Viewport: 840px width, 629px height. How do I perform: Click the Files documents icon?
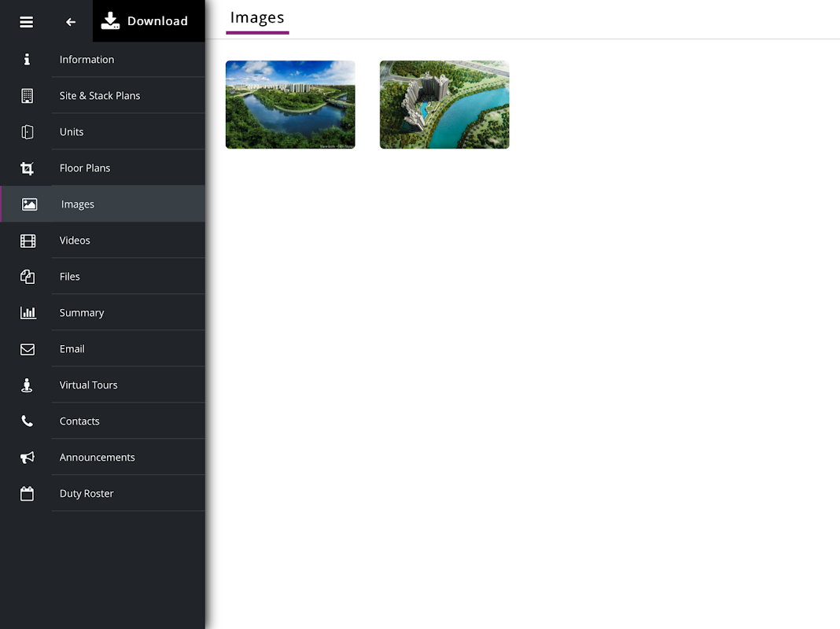28,276
